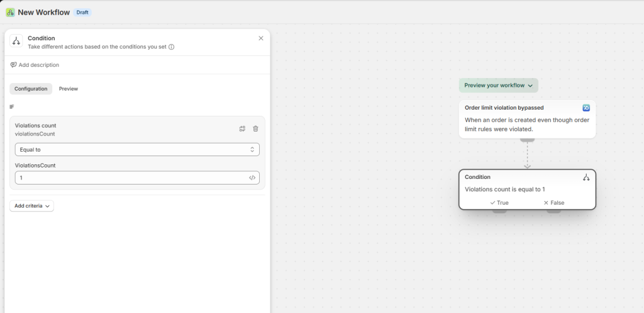Click the Add description link

[x=35, y=65]
